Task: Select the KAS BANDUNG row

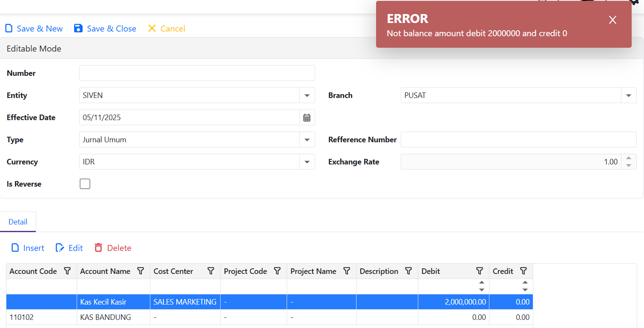Action: click(x=270, y=317)
